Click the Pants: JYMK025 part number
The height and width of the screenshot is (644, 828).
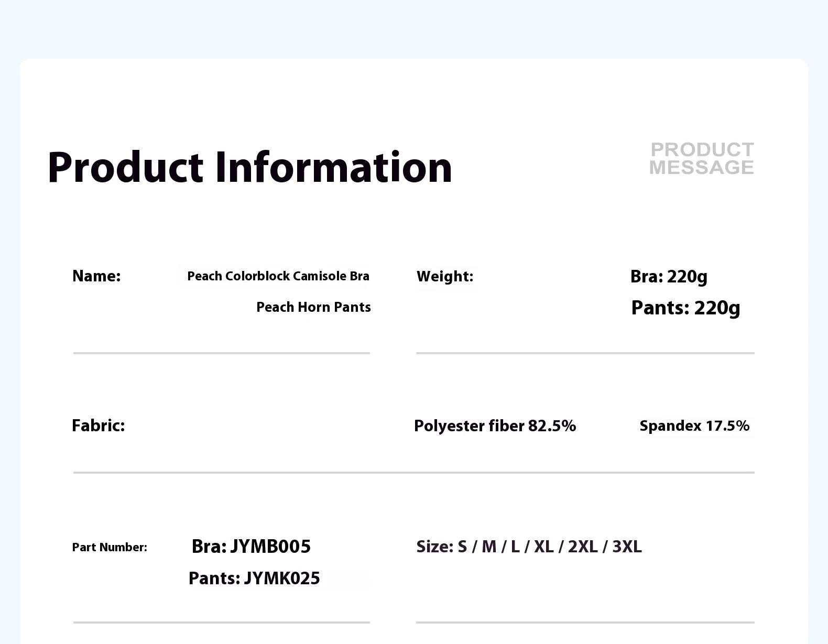pos(254,578)
